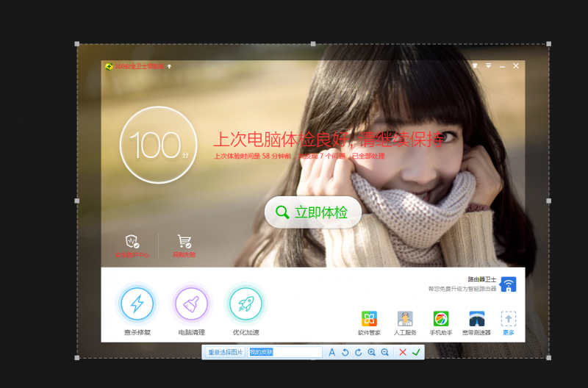Expand 更多 more tools
Screen dimensions: 588x388
coord(509,320)
